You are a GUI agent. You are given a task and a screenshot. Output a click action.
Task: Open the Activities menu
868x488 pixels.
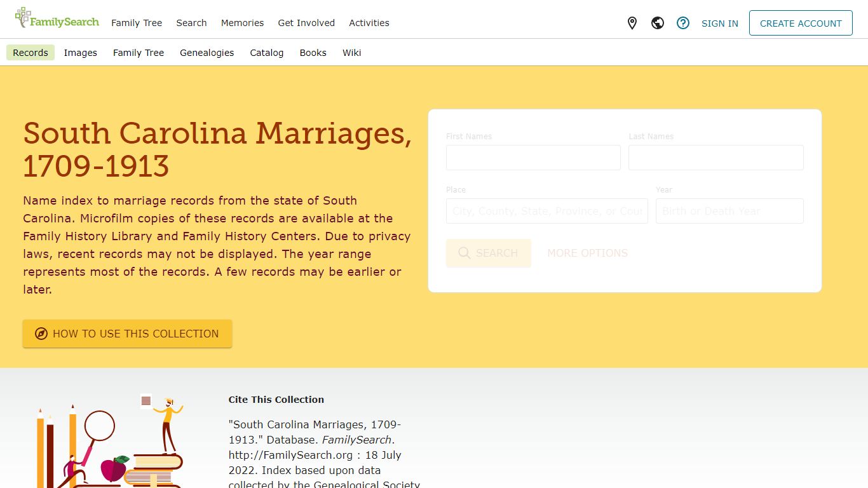[x=369, y=23]
